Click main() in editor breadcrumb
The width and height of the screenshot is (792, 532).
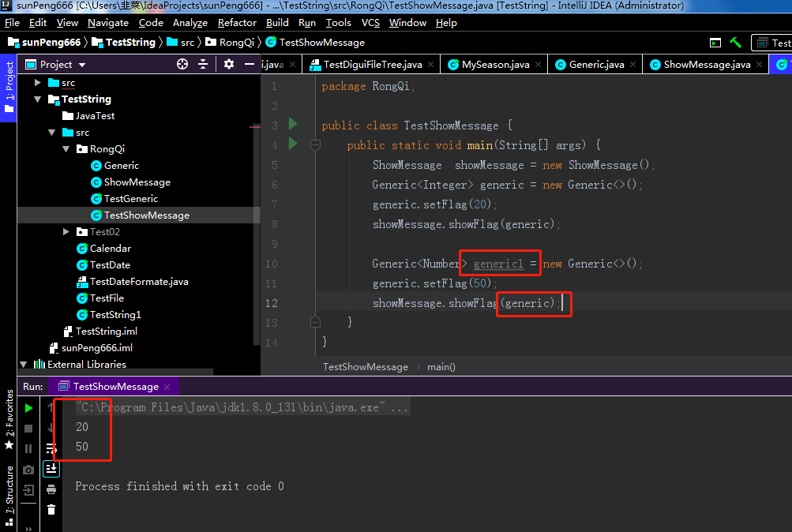pyautogui.click(x=441, y=367)
